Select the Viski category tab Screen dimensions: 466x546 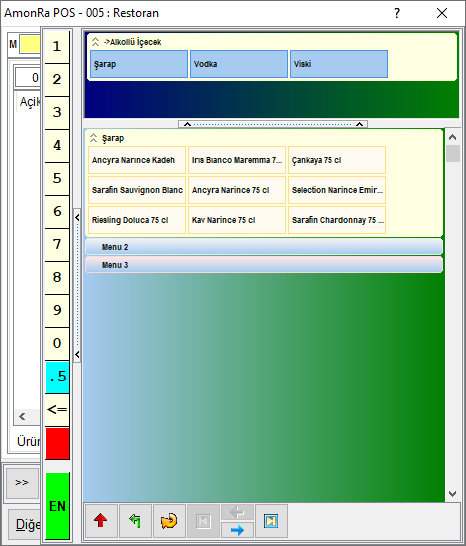[x=339, y=64]
